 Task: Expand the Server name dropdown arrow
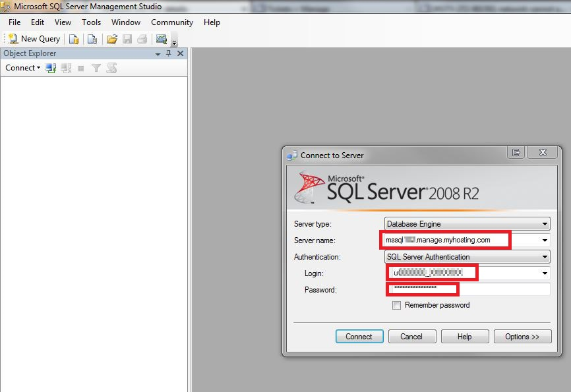tap(545, 240)
